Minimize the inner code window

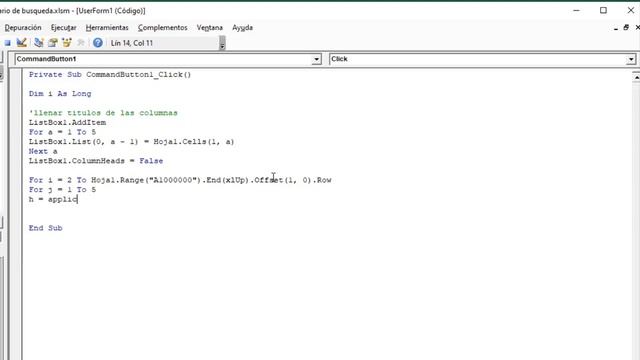616,28
